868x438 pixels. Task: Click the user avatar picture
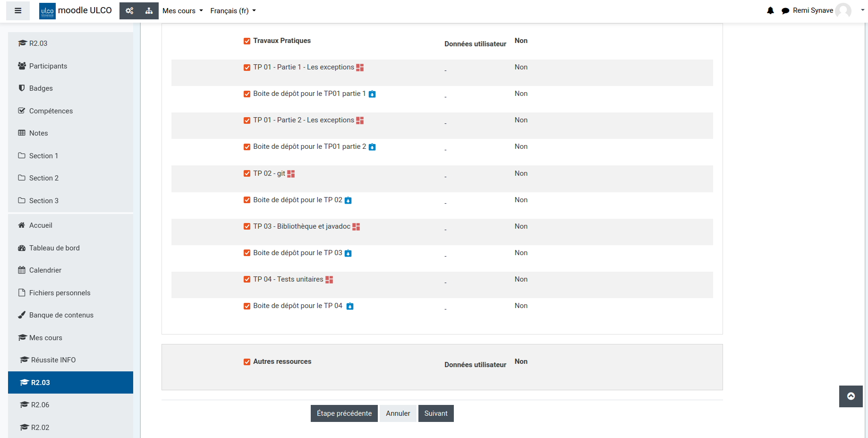point(843,11)
